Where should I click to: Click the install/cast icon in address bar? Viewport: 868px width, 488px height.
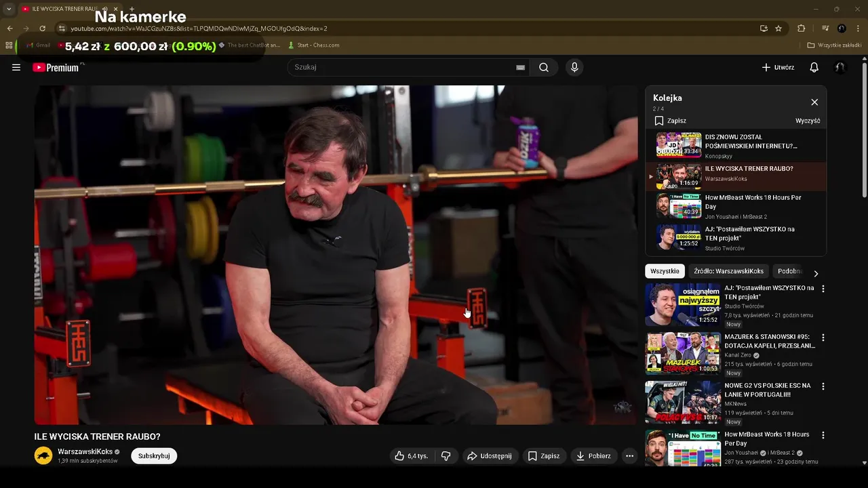click(764, 28)
